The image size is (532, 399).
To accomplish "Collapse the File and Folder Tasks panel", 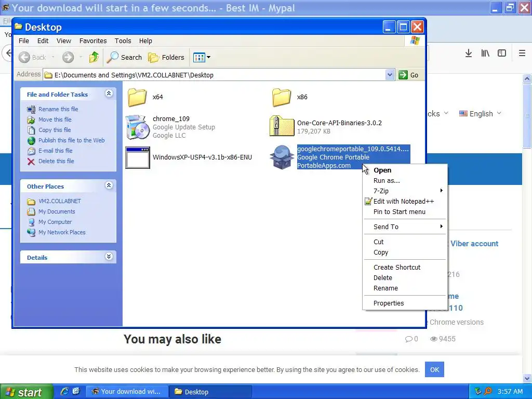I will (x=109, y=94).
